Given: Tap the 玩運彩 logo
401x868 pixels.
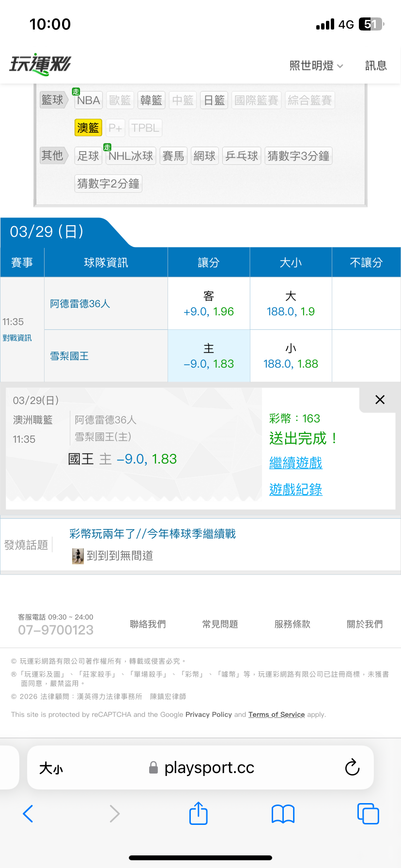Looking at the screenshot, I should 40,64.
